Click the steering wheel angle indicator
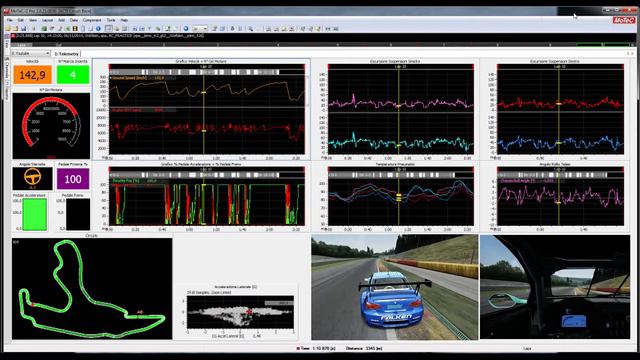Screen dimensions: 640x360 coord(32,179)
